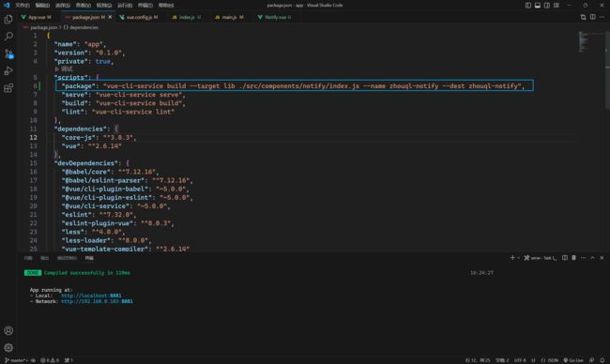Open the Manage gear icon
The width and height of the screenshot is (610, 364).
(8, 348)
